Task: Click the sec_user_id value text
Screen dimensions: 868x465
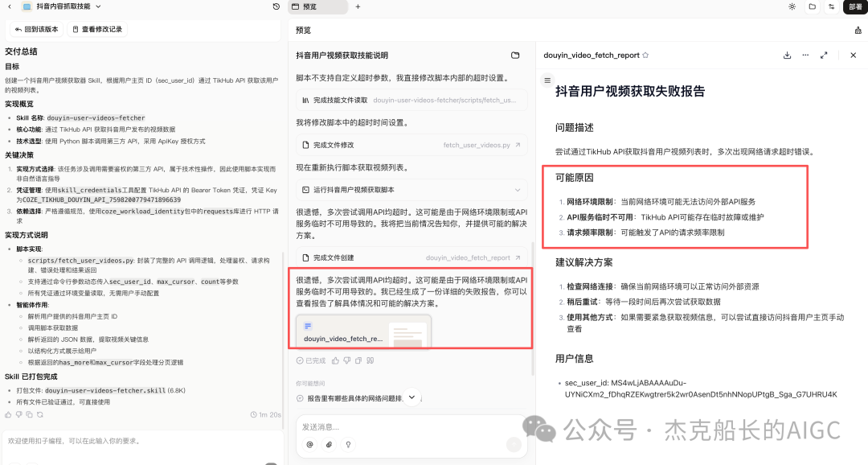Action: pyautogui.click(x=701, y=389)
